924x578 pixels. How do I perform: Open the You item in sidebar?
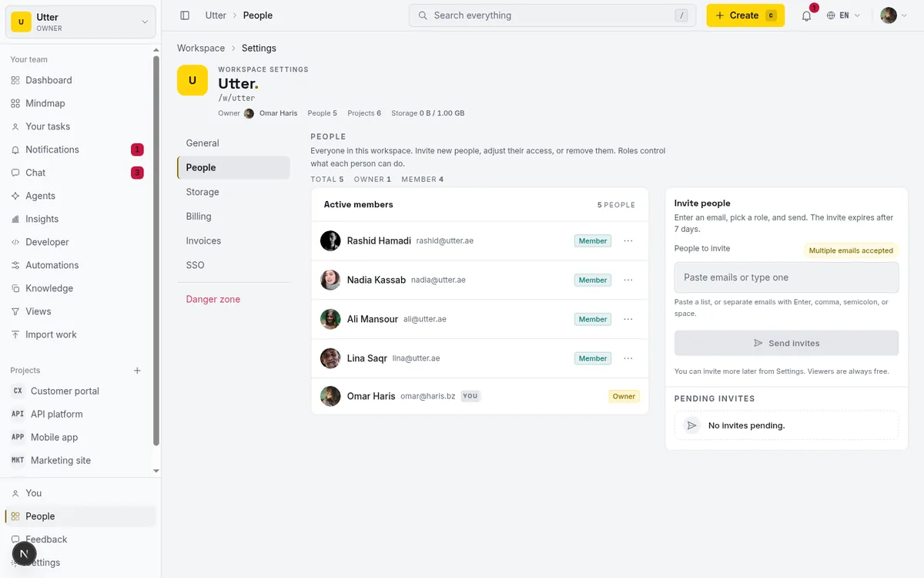[x=80, y=493]
